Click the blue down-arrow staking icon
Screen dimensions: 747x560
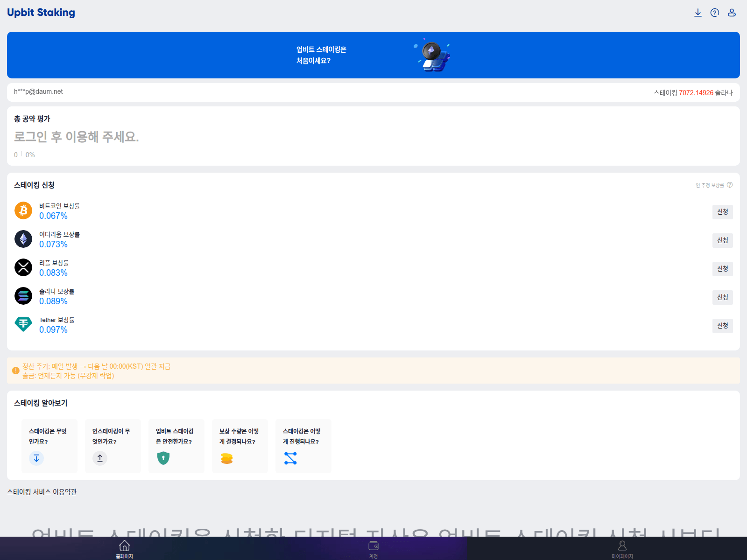pos(36,458)
